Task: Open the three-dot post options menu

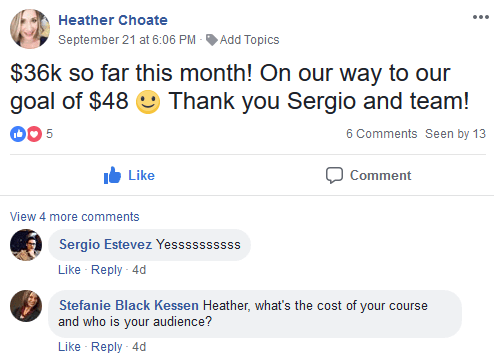Action: (x=481, y=17)
